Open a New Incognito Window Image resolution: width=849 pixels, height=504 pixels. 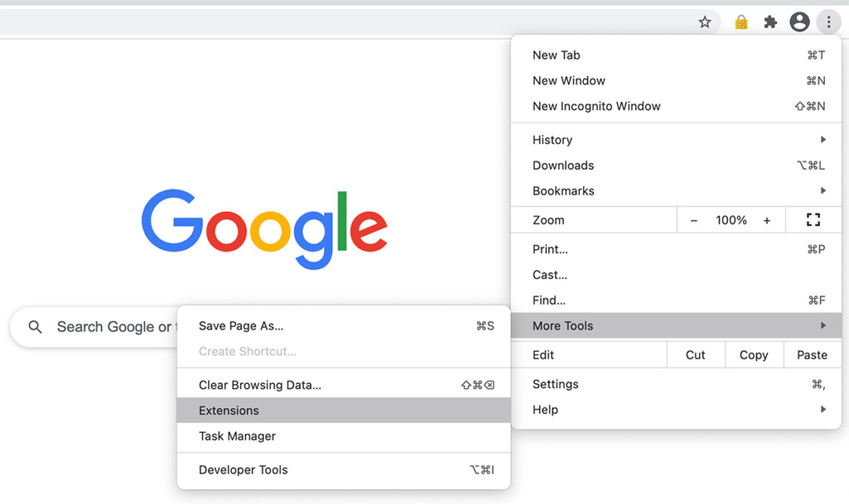tap(676, 106)
